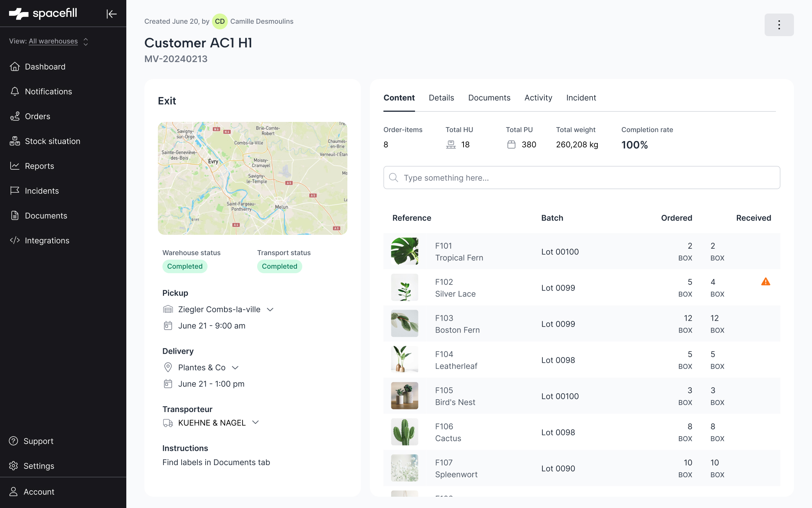Open the F104 Leatherleaf thumbnail
Screen dimensions: 812x508
click(x=404, y=359)
